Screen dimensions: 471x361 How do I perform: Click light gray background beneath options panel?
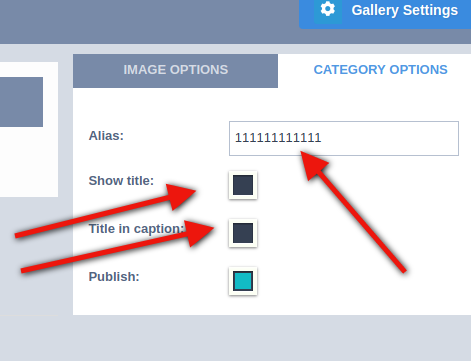click(235, 338)
